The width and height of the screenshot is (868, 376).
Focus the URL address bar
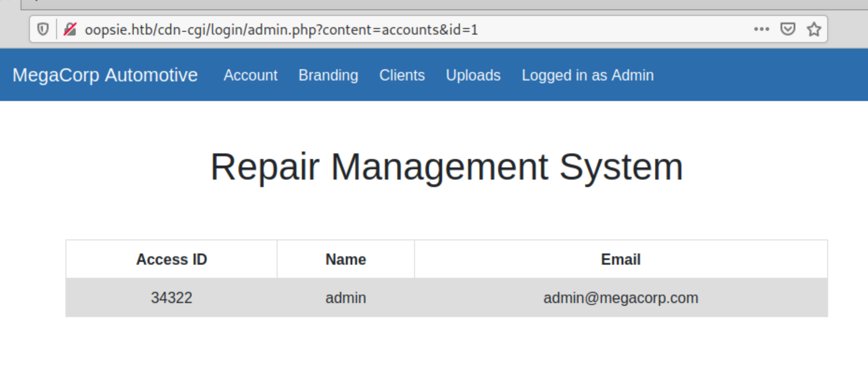374,29
